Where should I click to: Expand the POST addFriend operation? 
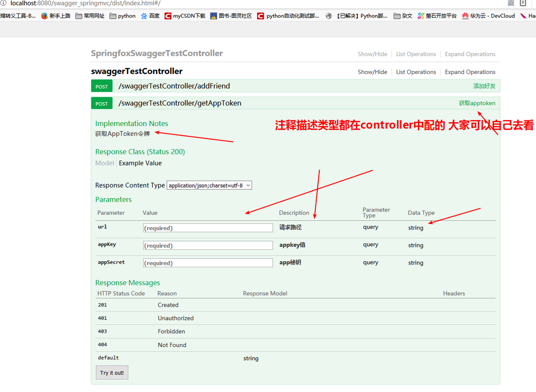[174, 86]
